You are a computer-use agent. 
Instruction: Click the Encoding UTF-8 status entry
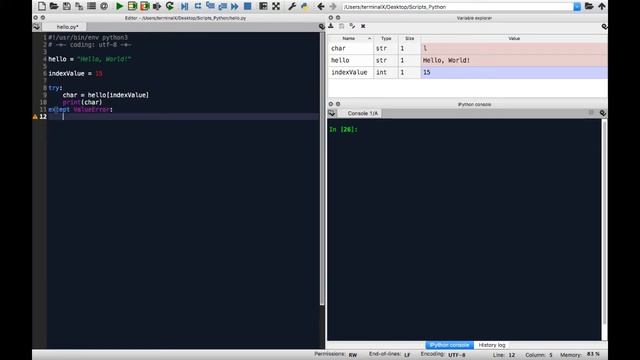[443, 355]
